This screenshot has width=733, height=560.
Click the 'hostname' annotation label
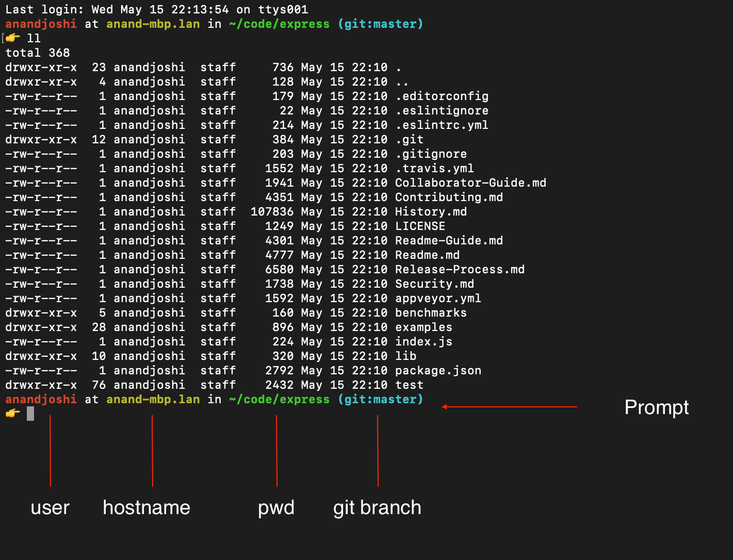tap(146, 507)
